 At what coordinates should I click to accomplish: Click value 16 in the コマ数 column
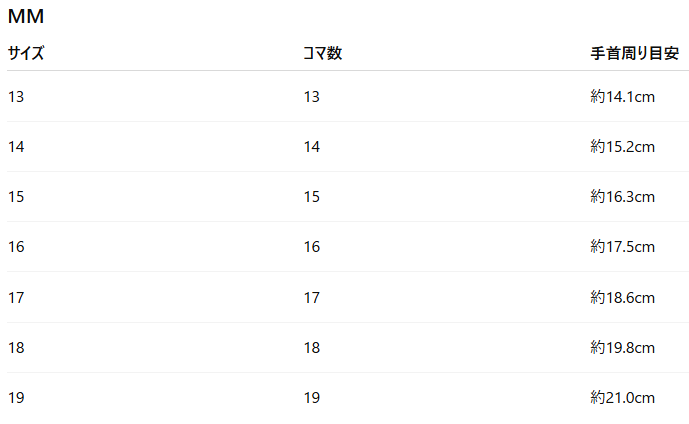tap(312, 247)
